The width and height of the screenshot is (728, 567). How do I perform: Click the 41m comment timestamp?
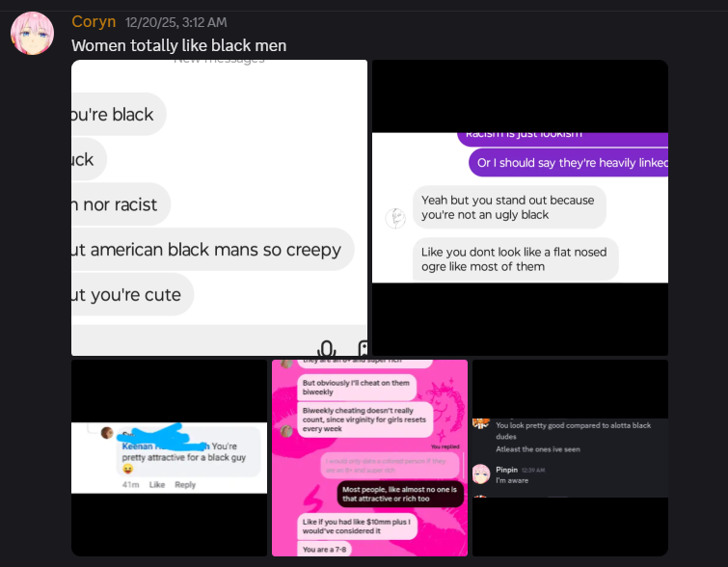coord(130,484)
